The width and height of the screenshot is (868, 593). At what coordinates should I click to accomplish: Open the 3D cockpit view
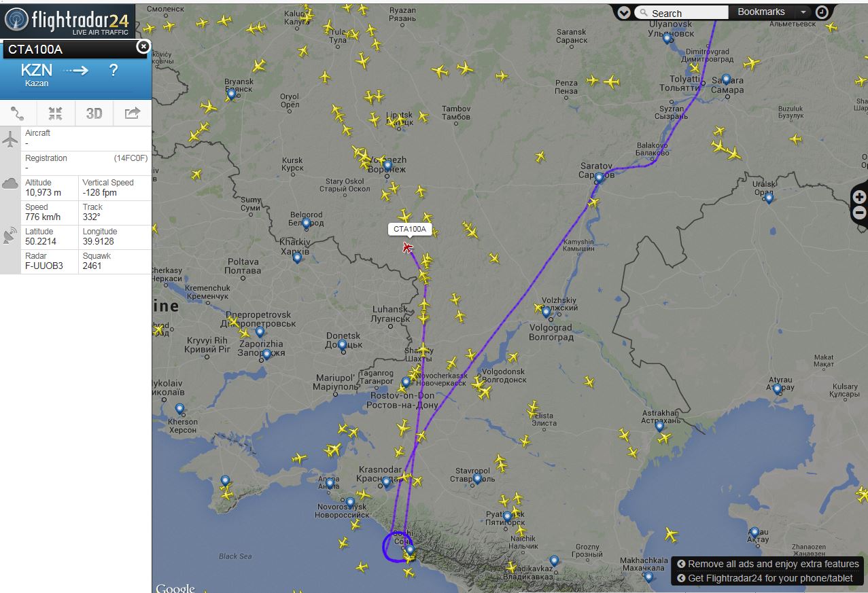pos(94,113)
